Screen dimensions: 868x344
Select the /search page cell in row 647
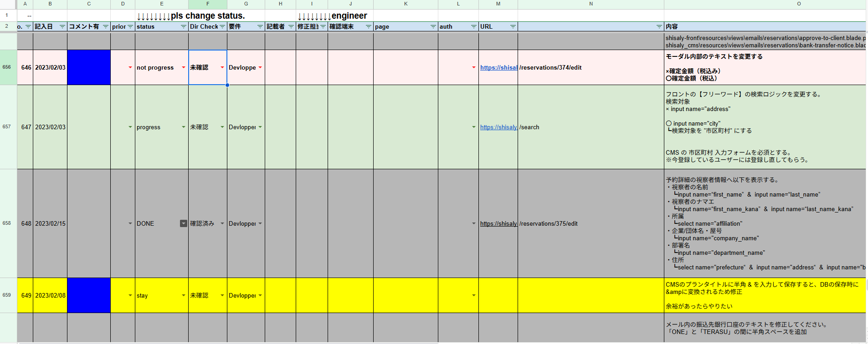591,127
